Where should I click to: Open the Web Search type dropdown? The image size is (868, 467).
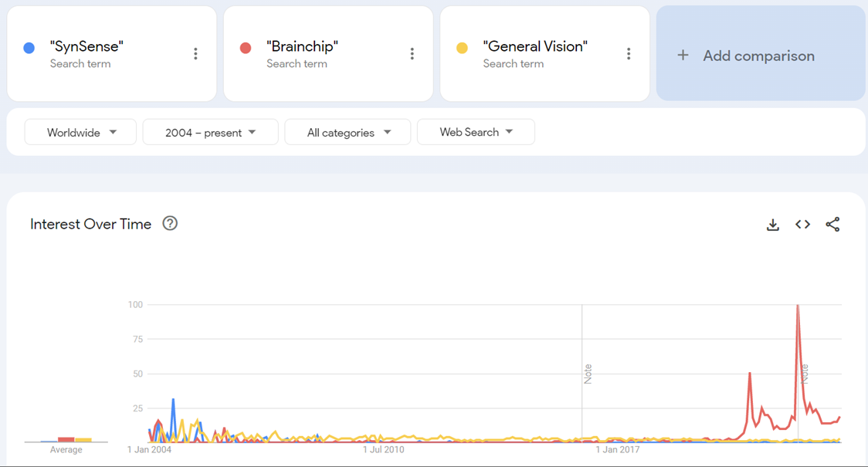tap(476, 132)
